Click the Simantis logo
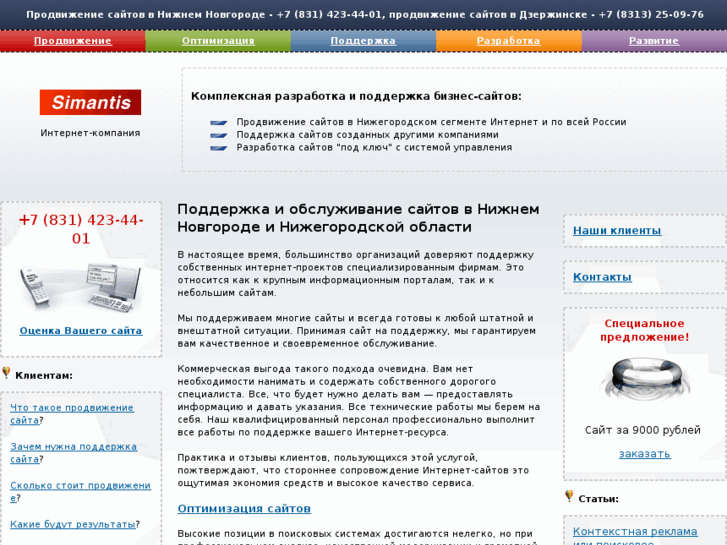 [x=90, y=102]
